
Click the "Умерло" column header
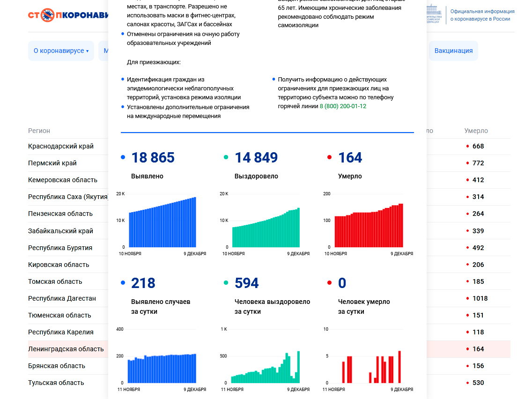tap(476, 131)
